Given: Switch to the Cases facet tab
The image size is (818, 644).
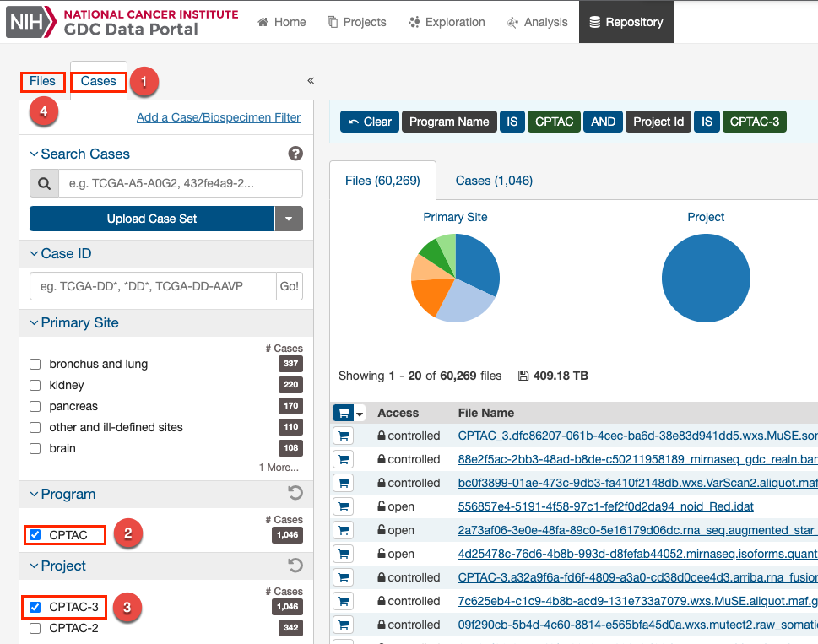Looking at the screenshot, I should coord(99,81).
